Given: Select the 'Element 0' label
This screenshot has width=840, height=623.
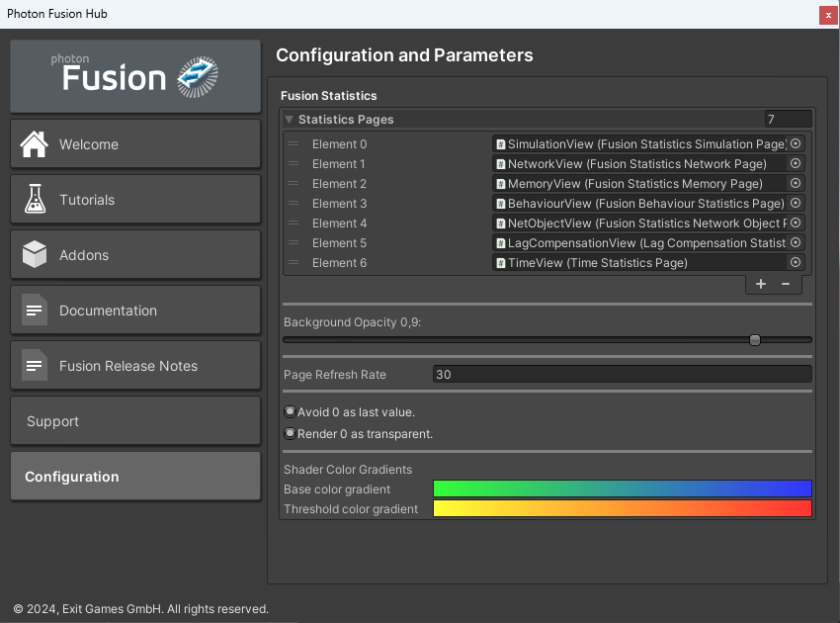Looking at the screenshot, I should point(340,144).
